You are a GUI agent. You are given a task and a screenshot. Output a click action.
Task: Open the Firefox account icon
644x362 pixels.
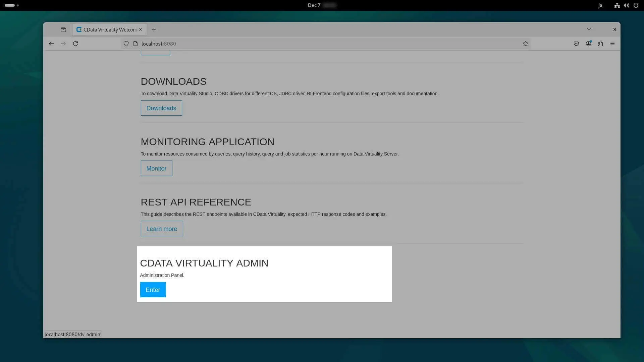(588, 44)
